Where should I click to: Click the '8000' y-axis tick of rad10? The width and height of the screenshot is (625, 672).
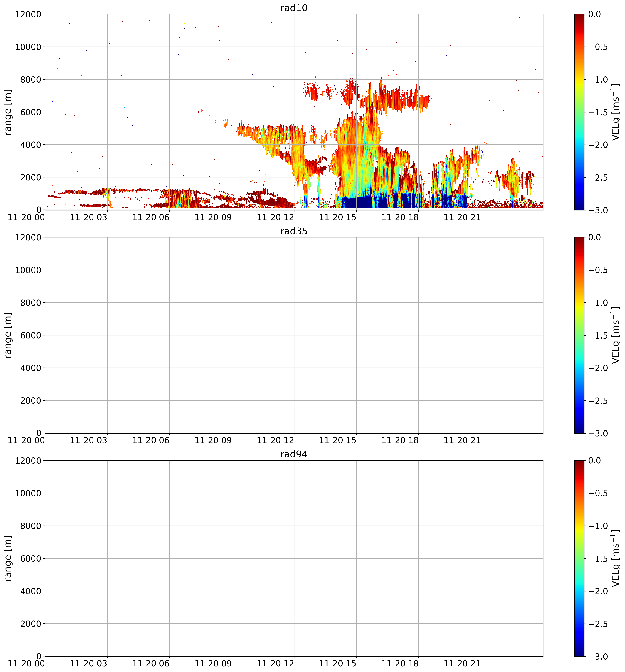[x=31, y=80]
